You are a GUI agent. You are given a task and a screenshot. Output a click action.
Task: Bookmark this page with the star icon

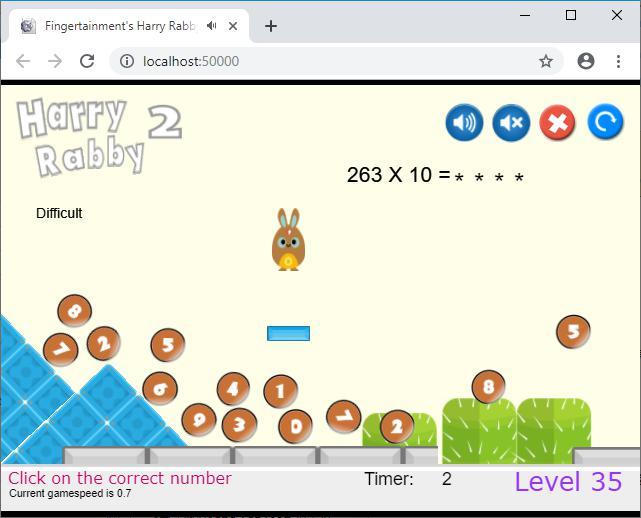[546, 61]
